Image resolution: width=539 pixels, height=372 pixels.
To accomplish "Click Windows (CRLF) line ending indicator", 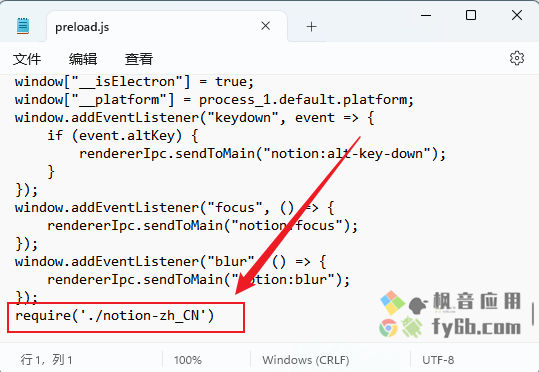I will point(306,360).
